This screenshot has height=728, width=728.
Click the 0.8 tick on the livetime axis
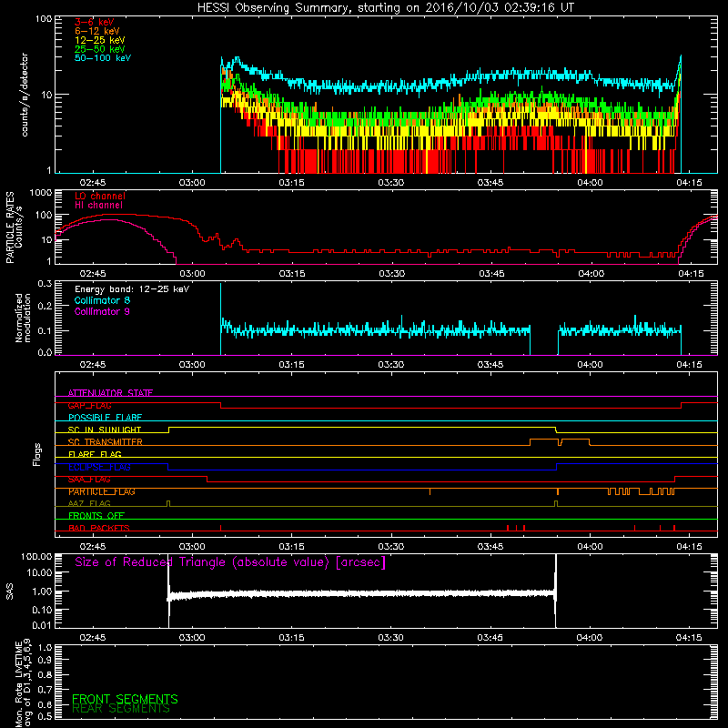[x=45, y=675]
